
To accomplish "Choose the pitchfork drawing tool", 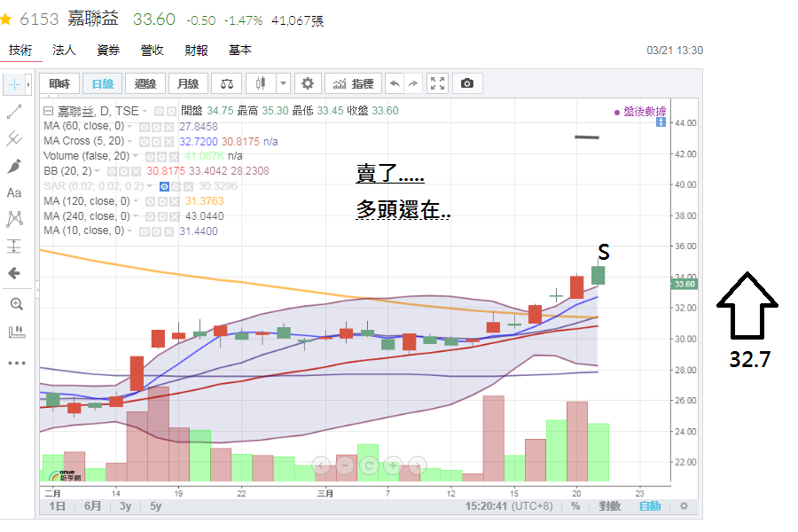I will (x=14, y=138).
